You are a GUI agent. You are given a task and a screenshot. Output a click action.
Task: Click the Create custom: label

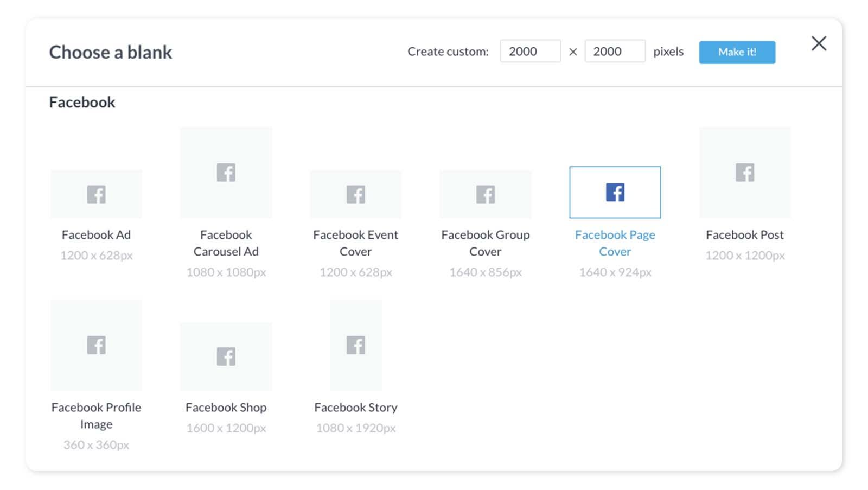[x=448, y=52]
